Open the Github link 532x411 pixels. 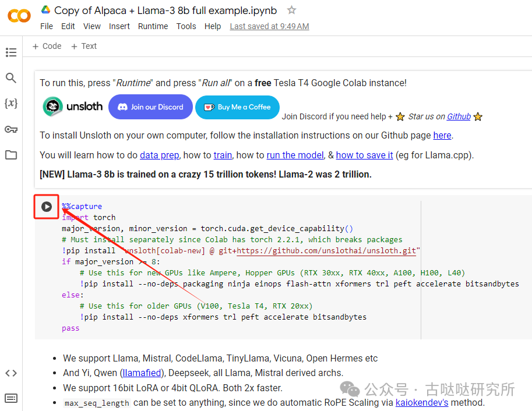[x=459, y=116]
